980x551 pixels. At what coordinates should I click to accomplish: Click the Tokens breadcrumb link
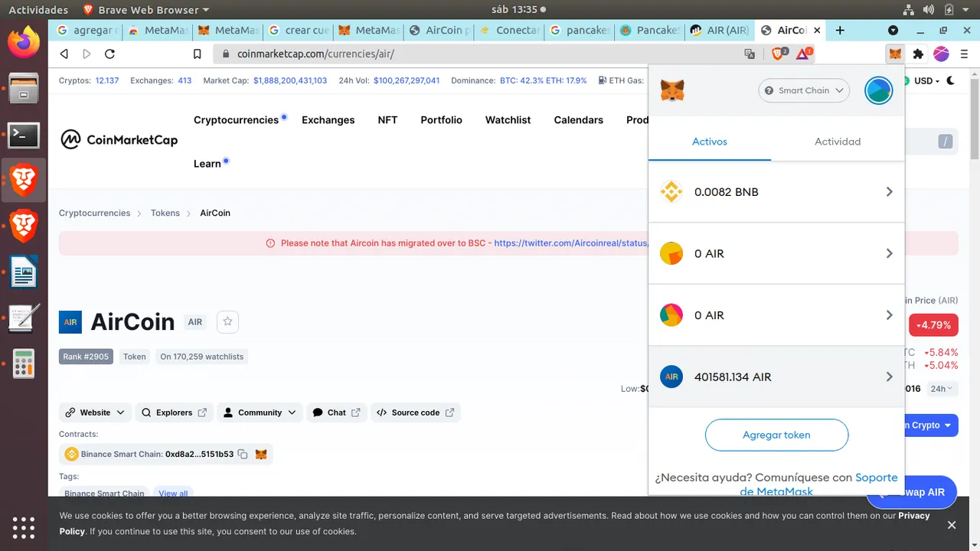tap(165, 214)
